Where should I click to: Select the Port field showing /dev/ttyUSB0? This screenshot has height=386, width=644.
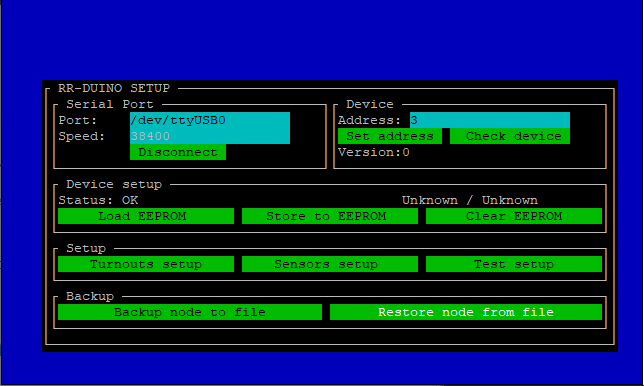coord(210,120)
